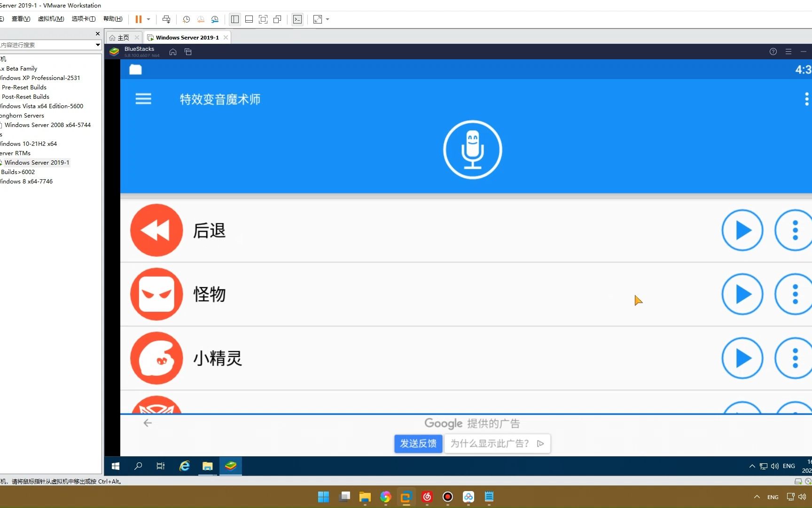Click the library search input field

[47, 45]
